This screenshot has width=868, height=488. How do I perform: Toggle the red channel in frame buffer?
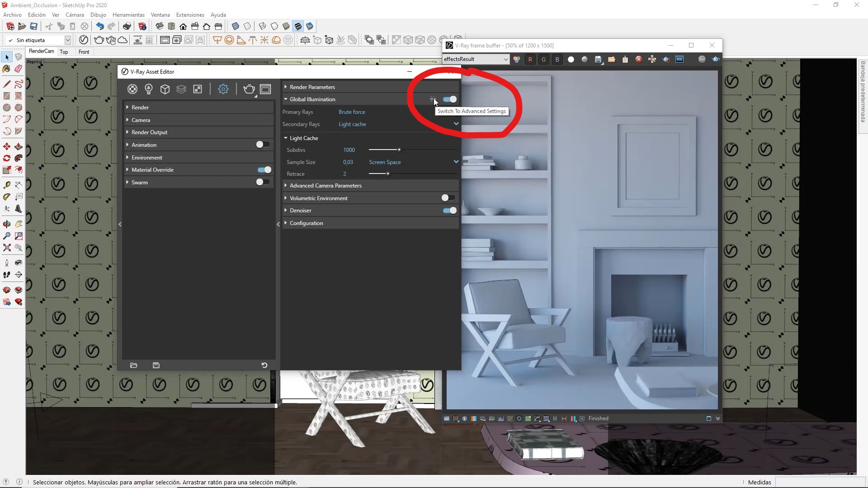click(530, 59)
